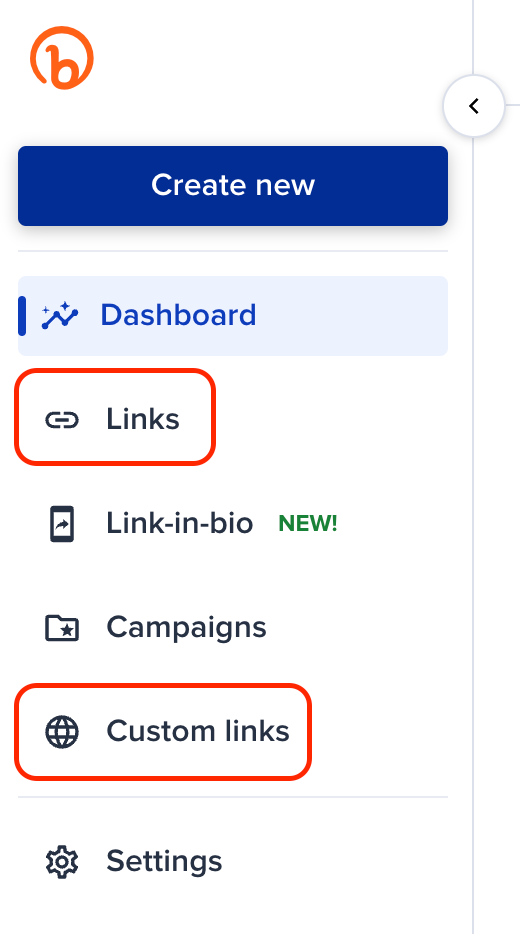Click the Settings gear icon
This screenshot has width=520, height=934.
62,861
